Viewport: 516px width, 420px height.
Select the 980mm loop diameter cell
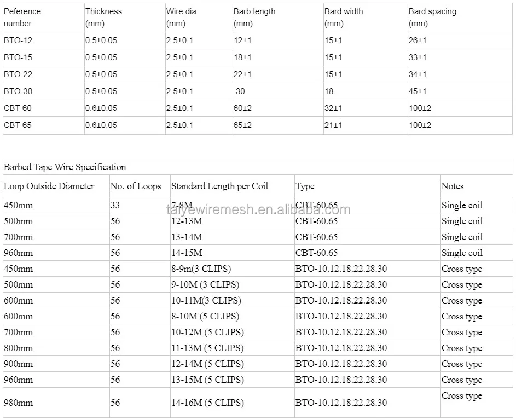[18, 402]
